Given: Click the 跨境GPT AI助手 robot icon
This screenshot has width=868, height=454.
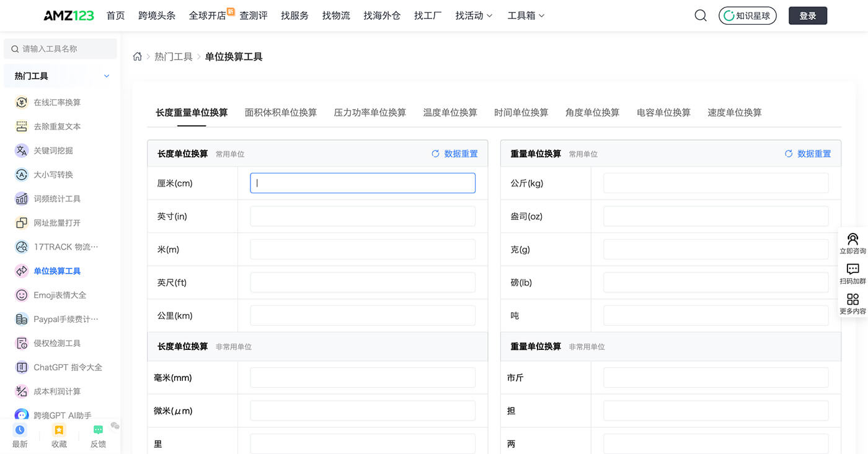Looking at the screenshot, I should 22,415.
